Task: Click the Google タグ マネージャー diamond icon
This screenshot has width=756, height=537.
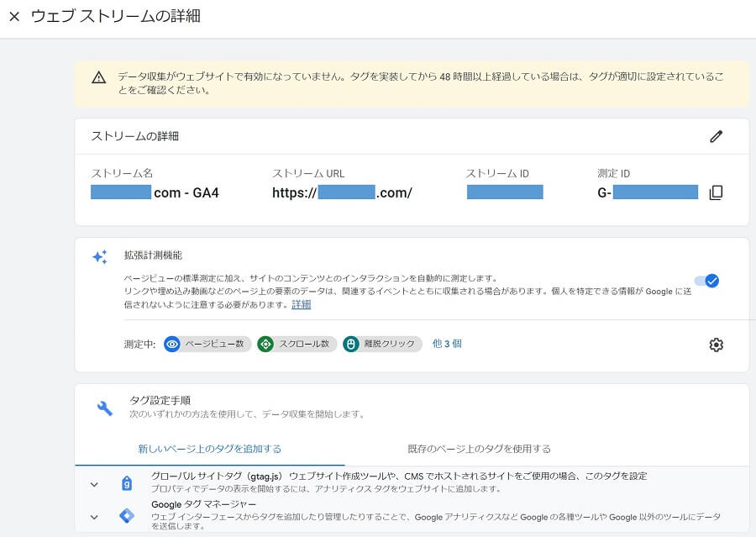Action: [x=126, y=516]
